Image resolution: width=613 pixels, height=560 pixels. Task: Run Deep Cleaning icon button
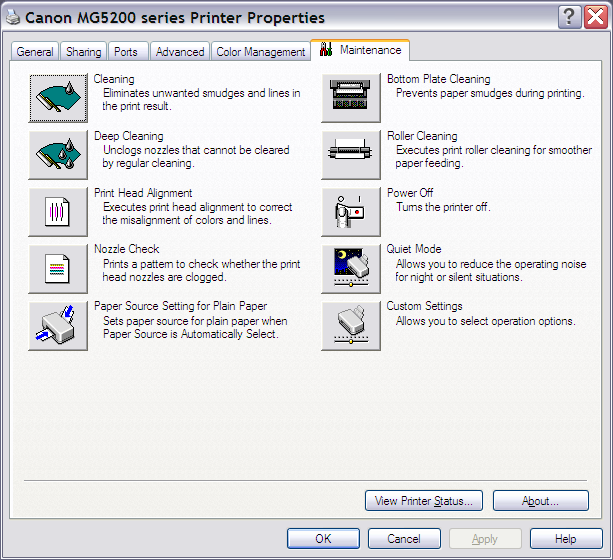coord(58,155)
